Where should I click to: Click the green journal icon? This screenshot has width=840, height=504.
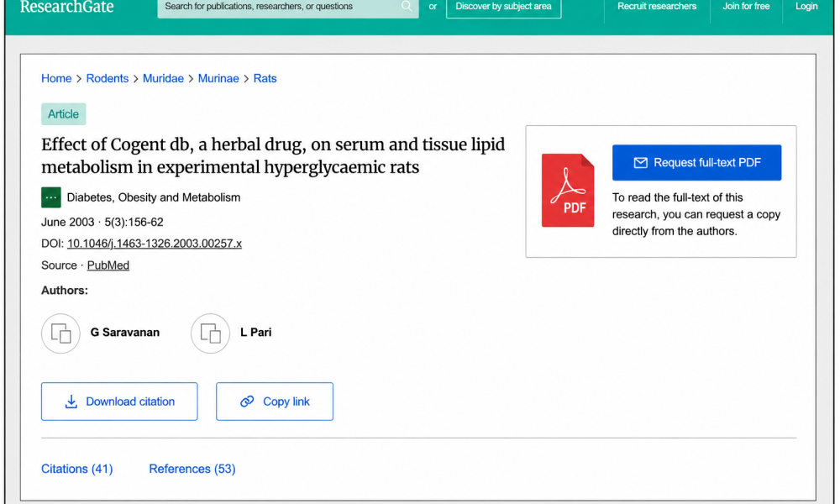[x=51, y=197]
